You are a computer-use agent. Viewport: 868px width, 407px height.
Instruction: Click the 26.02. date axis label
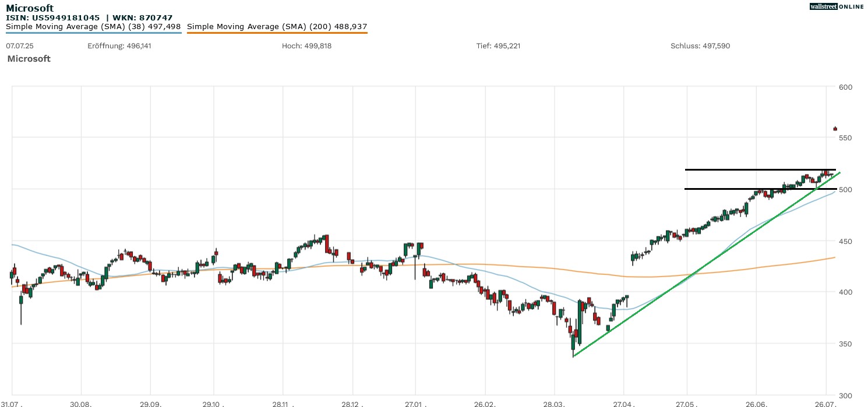pos(485,404)
